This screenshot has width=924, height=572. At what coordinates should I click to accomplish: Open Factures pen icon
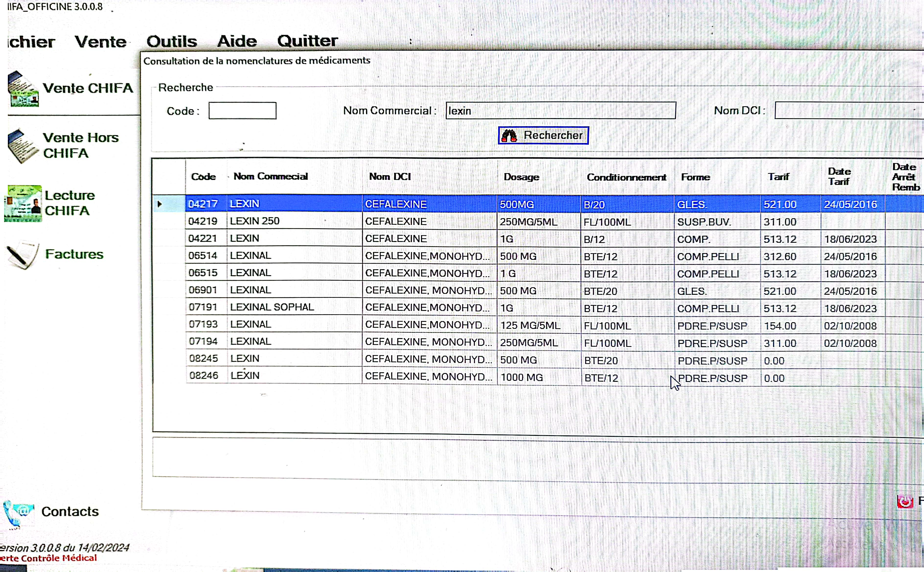point(22,255)
